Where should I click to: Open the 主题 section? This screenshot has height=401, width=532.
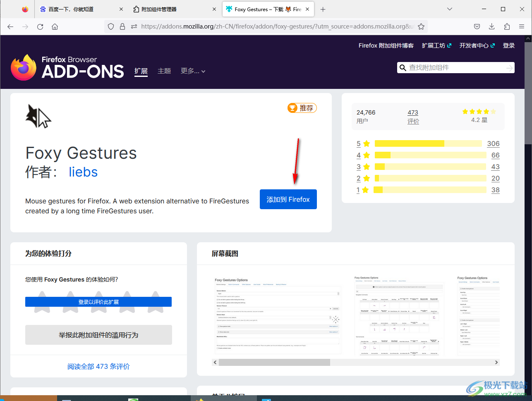164,71
